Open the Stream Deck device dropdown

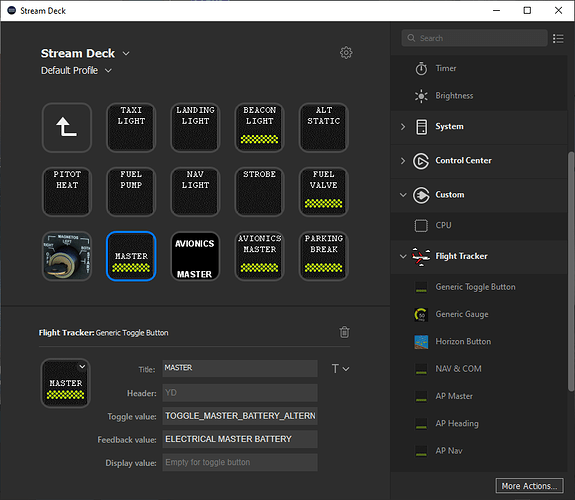[x=126, y=54]
